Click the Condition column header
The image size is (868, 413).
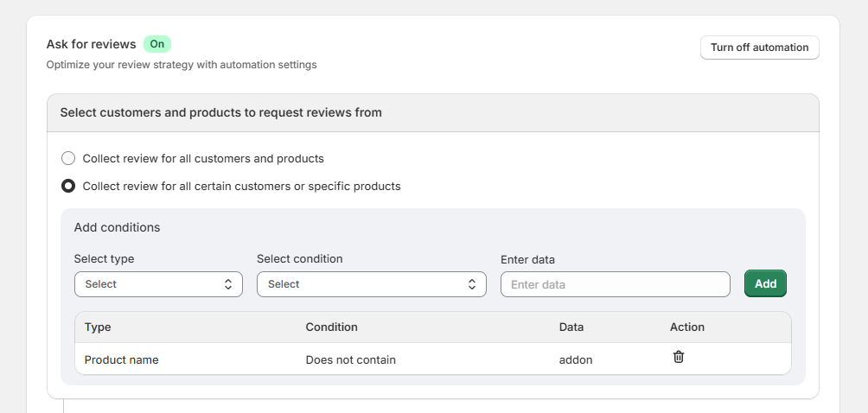tap(331, 327)
